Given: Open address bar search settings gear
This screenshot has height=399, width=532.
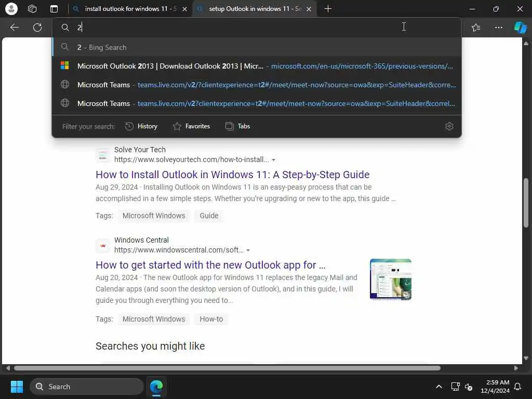Looking at the screenshot, I should point(449,126).
